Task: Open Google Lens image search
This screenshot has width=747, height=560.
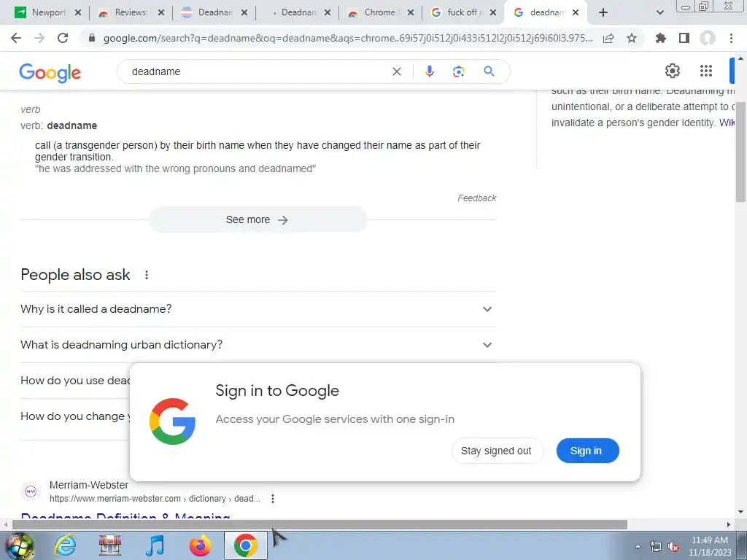Action: pos(458,71)
